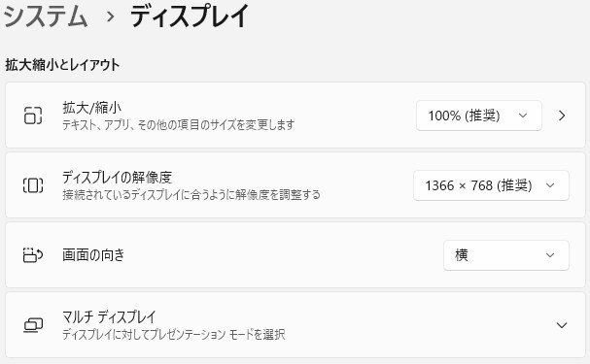Click the breadcrumb arrow after システム
The image size is (590, 364).
tap(110, 17)
